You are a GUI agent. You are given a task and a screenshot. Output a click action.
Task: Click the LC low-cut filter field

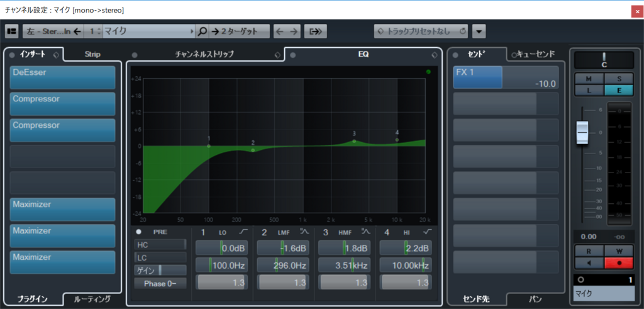tap(160, 257)
